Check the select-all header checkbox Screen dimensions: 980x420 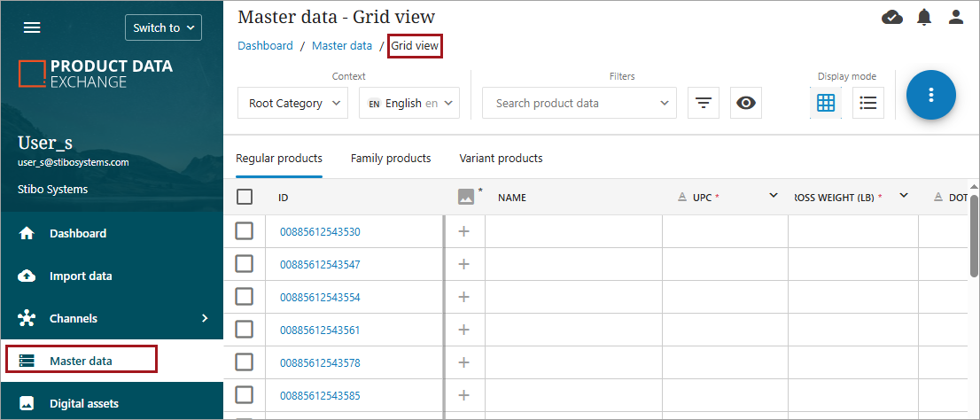click(245, 198)
